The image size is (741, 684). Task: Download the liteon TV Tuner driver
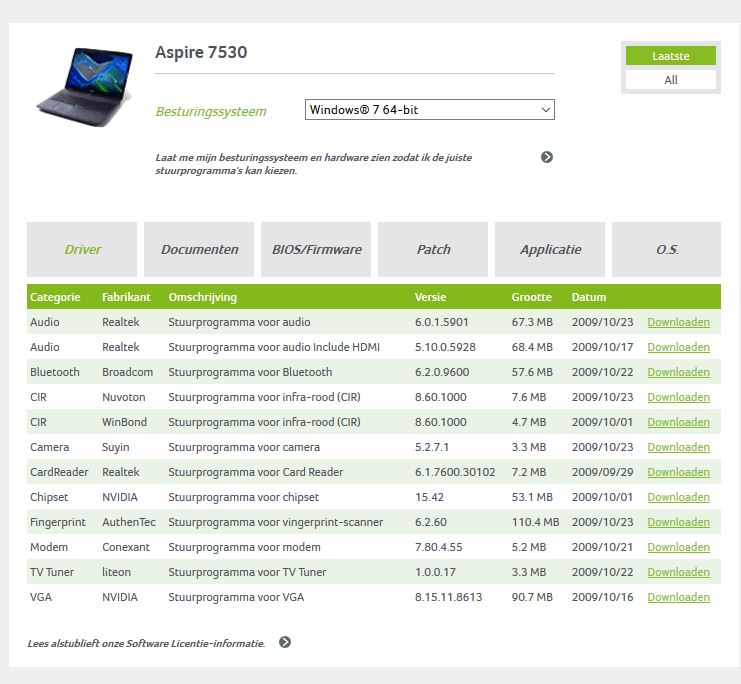pyautogui.click(x=678, y=572)
